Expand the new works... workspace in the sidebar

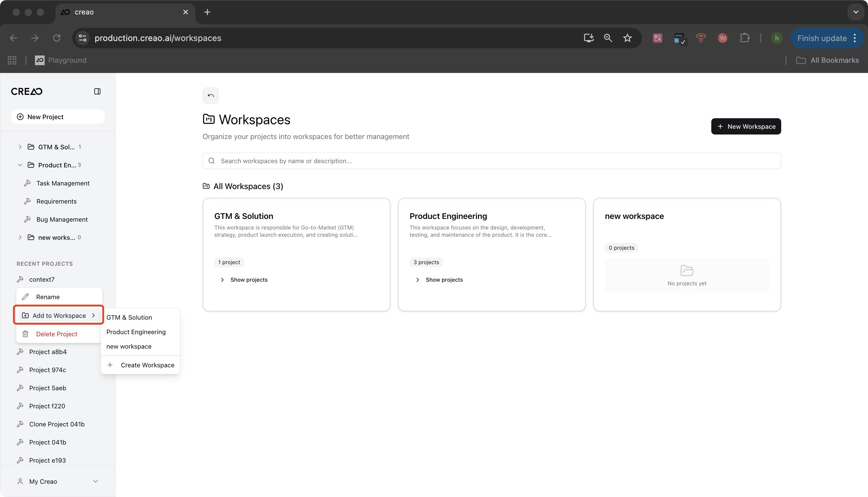[20, 237]
